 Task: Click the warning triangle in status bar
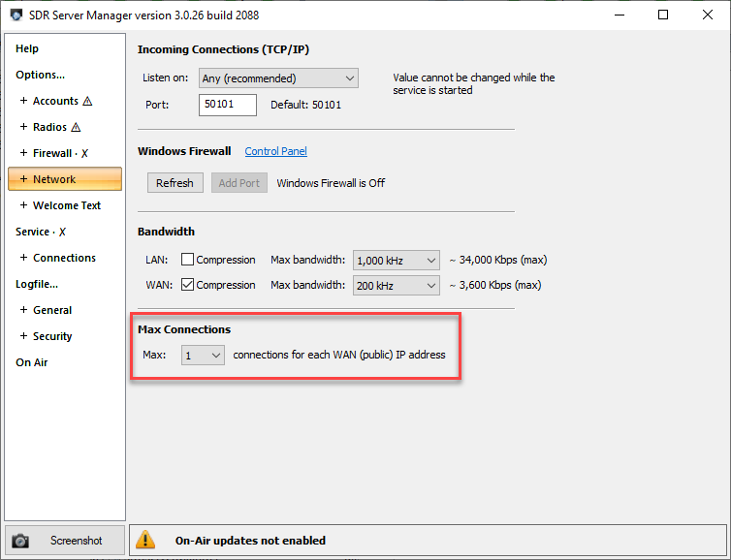(145, 540)
